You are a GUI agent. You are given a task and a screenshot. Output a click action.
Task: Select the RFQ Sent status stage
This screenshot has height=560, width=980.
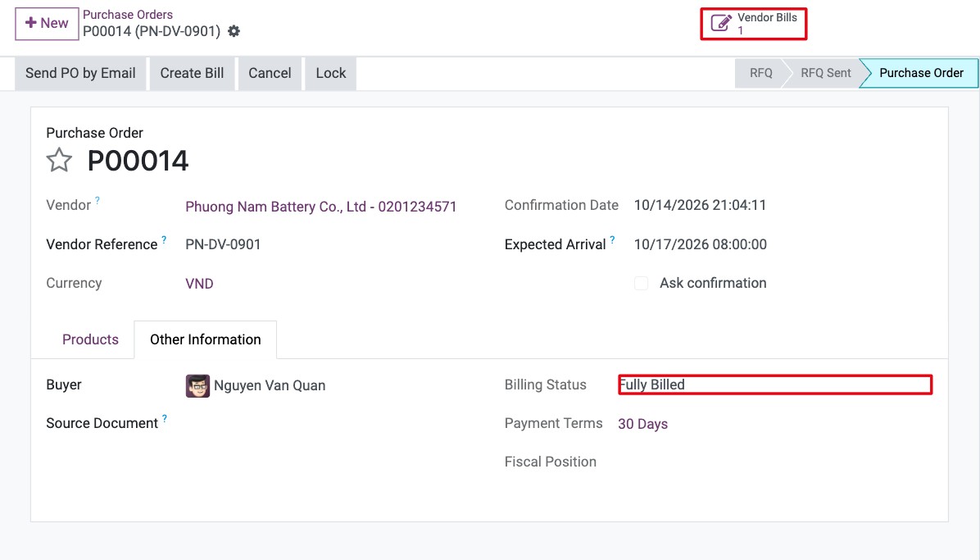point(826,73)
